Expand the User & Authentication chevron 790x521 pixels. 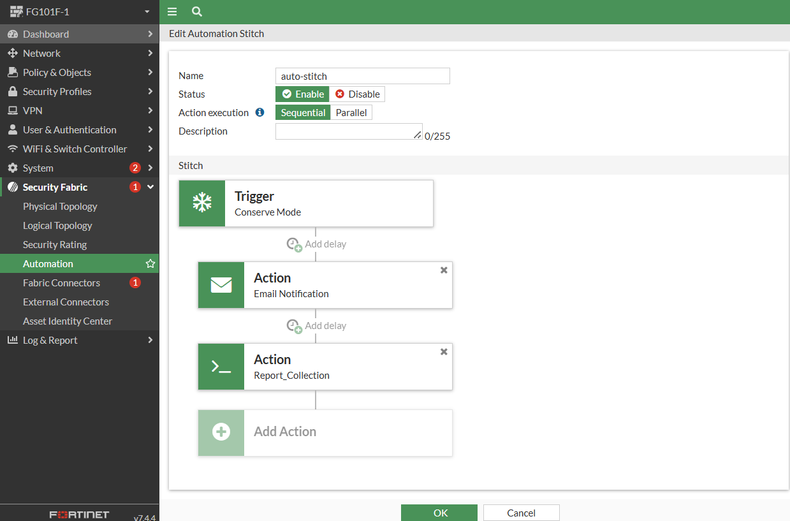(x=150, y=129)
